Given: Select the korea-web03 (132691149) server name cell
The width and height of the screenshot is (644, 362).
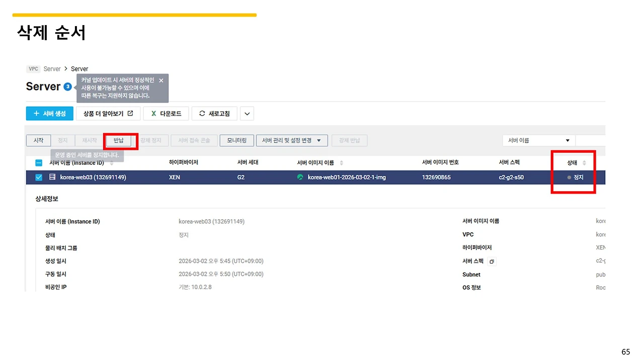Looking at the screenshot, I should click(93, 177).
